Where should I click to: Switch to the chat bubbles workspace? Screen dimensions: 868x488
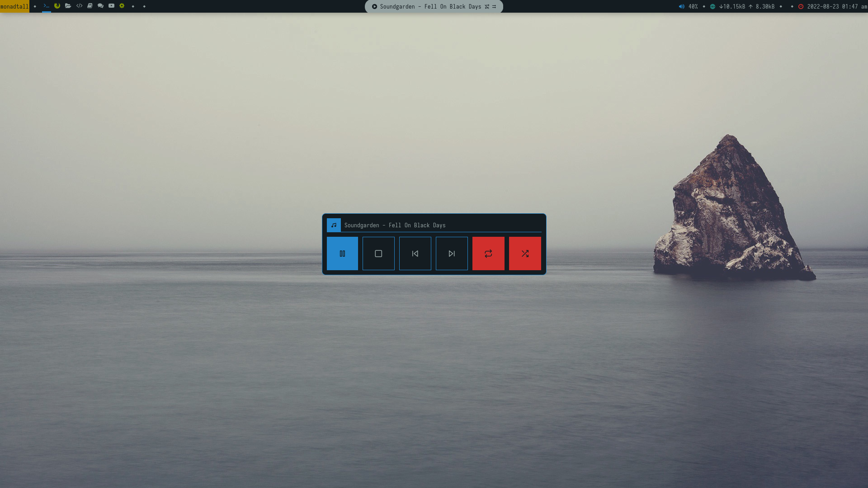(100, 6)
